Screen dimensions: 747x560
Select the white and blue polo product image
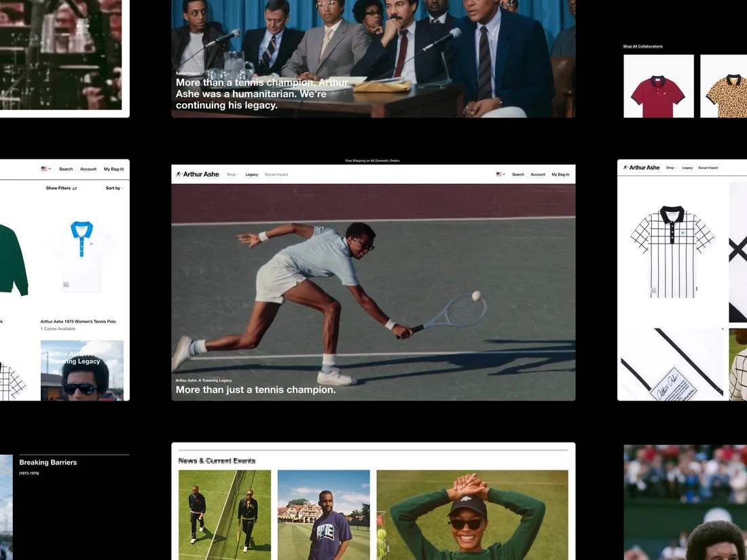(x=82, y=257)
